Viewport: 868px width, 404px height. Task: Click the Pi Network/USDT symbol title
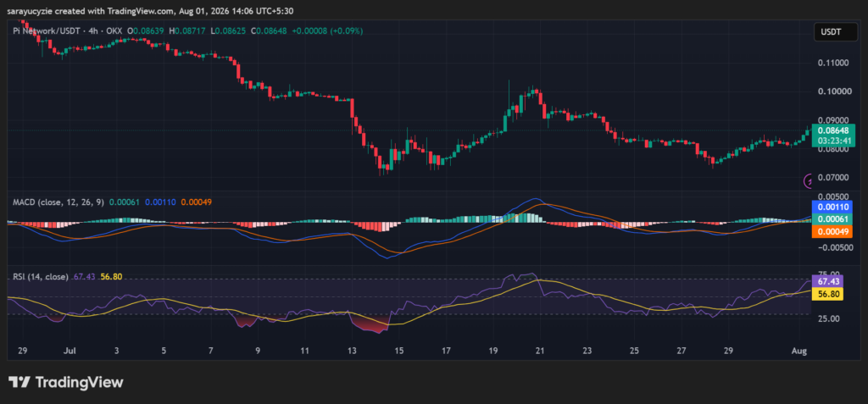45,31
